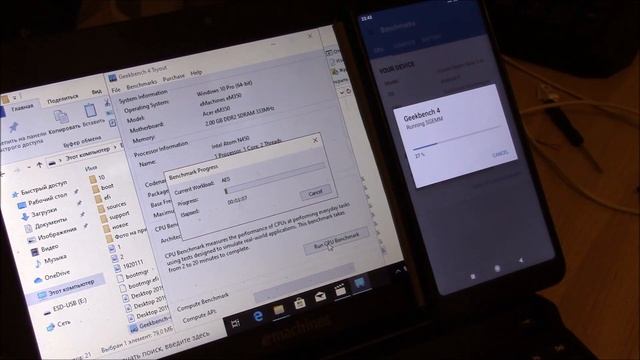Tap the phone back navigation button
The image size is (640, 360).
(521, 260)
